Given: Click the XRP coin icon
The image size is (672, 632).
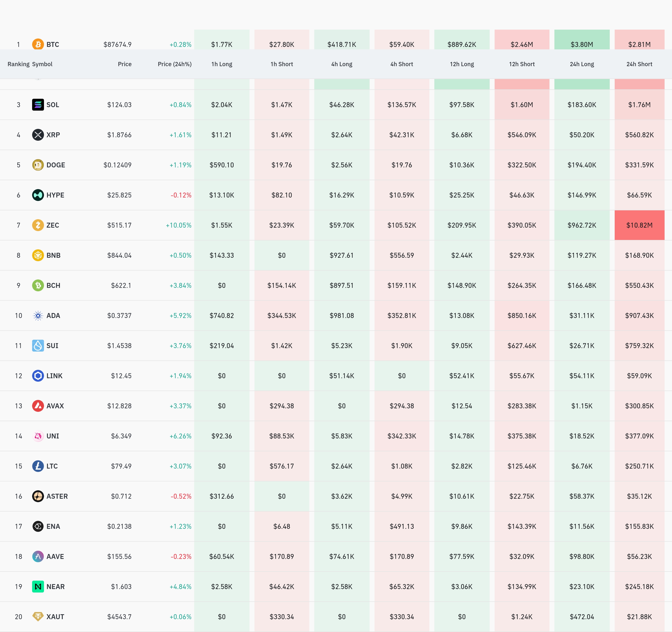Looking at the screenshot, I should [38, 135].
